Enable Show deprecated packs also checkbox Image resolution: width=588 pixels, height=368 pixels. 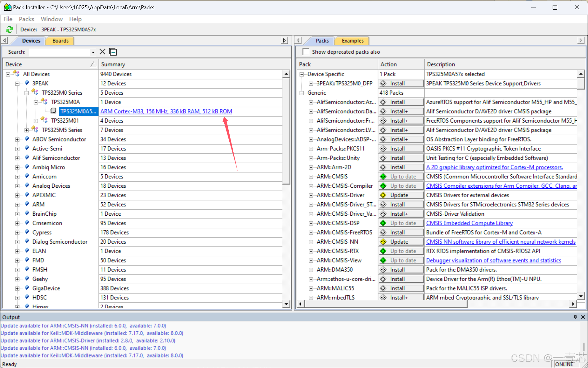point(306,52)
